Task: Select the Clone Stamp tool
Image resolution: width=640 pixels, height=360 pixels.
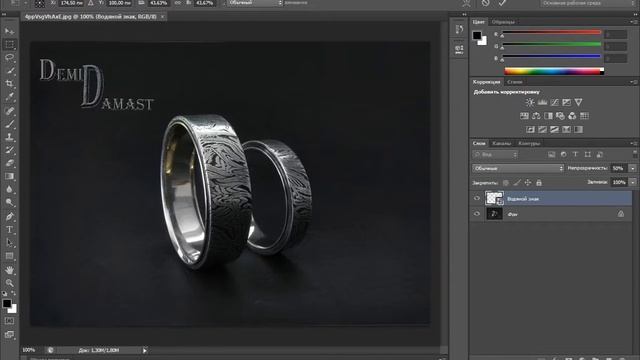Action: coord(9,137)
